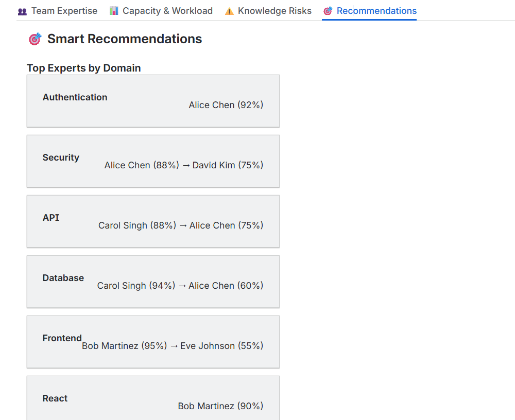Click the target icon beside Smart Recommendations heading
515x420 pixels.
tap(35, 39)
